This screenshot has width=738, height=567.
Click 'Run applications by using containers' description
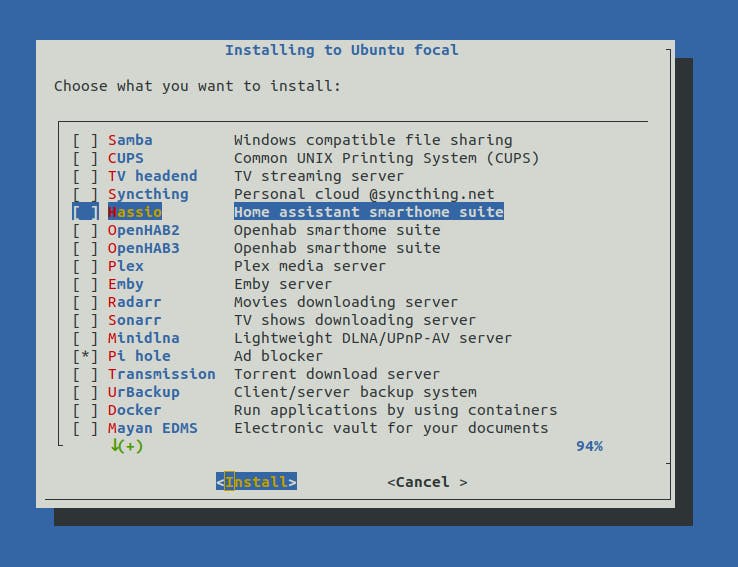point(396,410)
